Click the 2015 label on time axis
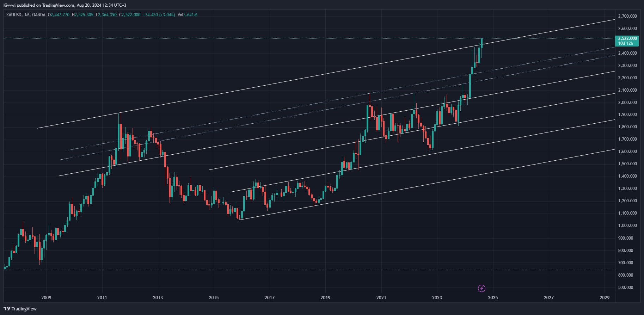 click(214, 298)
